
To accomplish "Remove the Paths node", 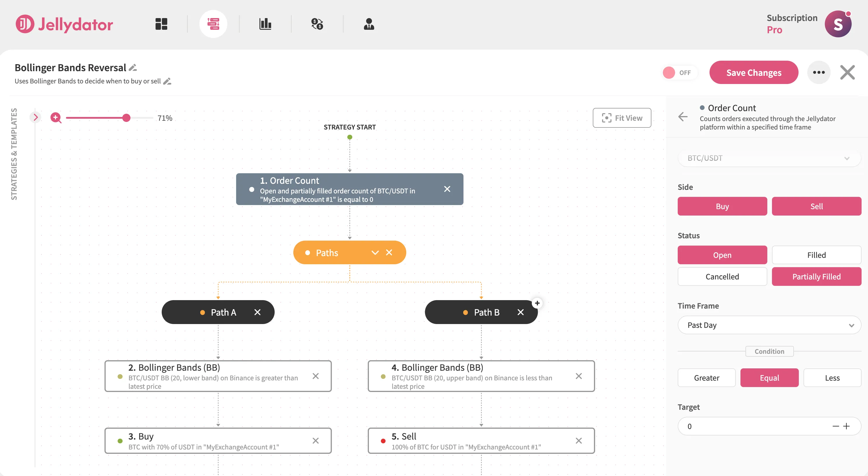I will tap(389, 253).
